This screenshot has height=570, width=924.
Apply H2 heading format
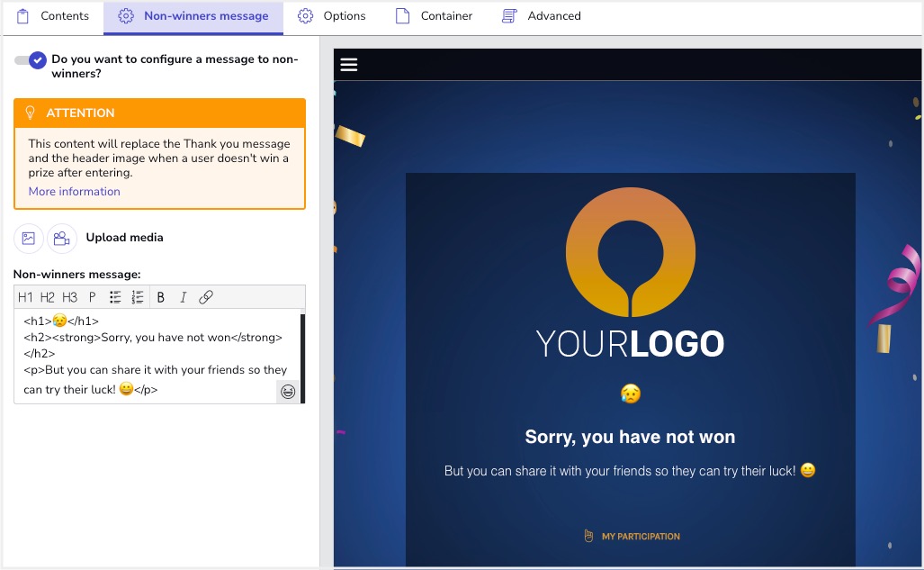[48, 297]
